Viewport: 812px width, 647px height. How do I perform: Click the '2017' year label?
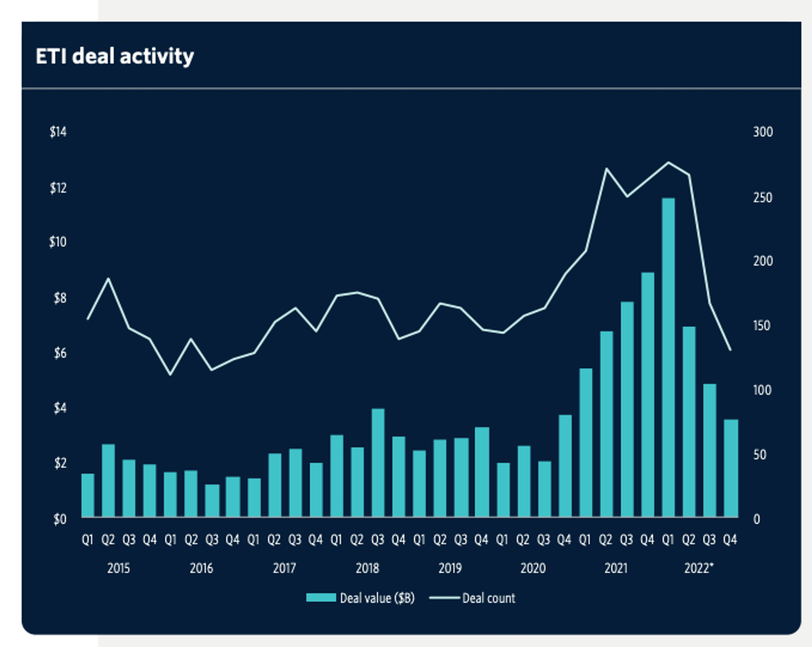click(x=284, y=568)
